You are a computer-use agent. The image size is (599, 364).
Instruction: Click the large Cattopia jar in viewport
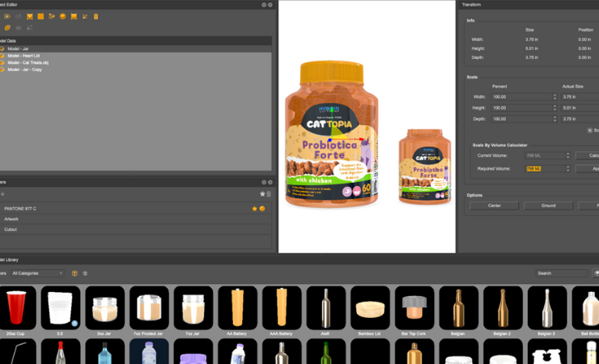pos(332,134)
